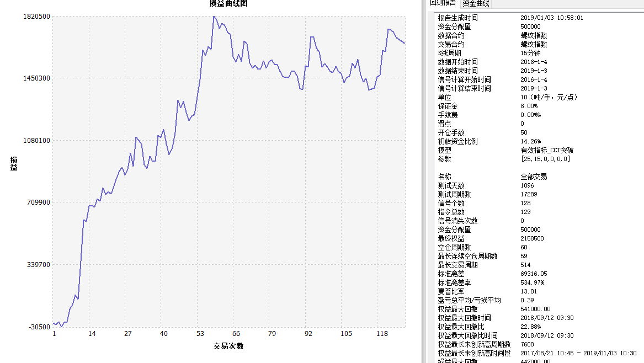Click the 1820500 y-axis value

pos(36,17)
